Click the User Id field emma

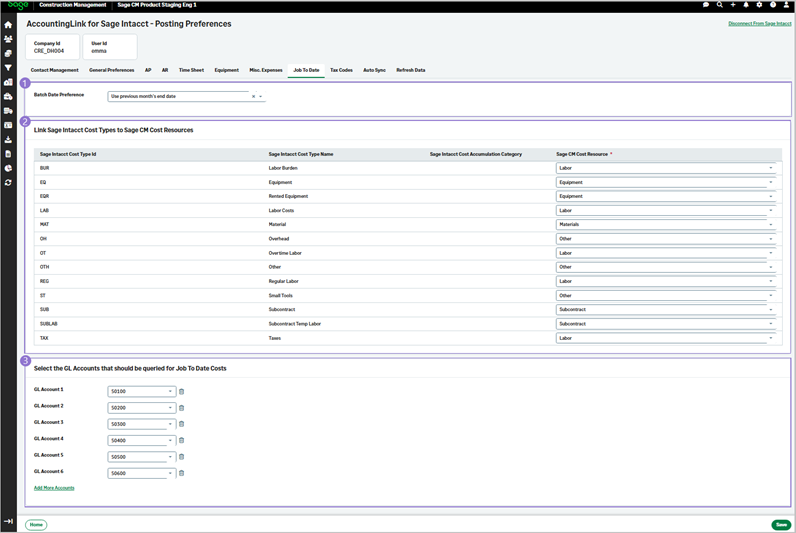tap(110, 47)
